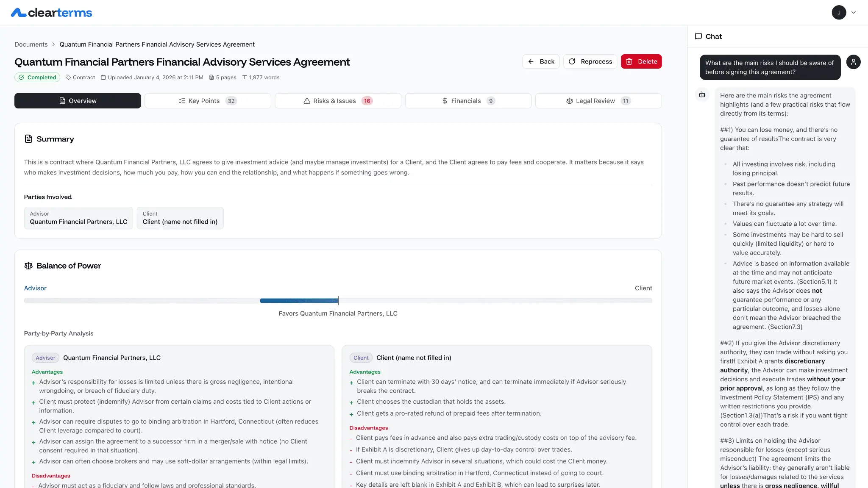The width and height of the screenshot is (868, 488).
Task: Click the dollar sign icon on Financials tab
Action: (x=445, y=101)
